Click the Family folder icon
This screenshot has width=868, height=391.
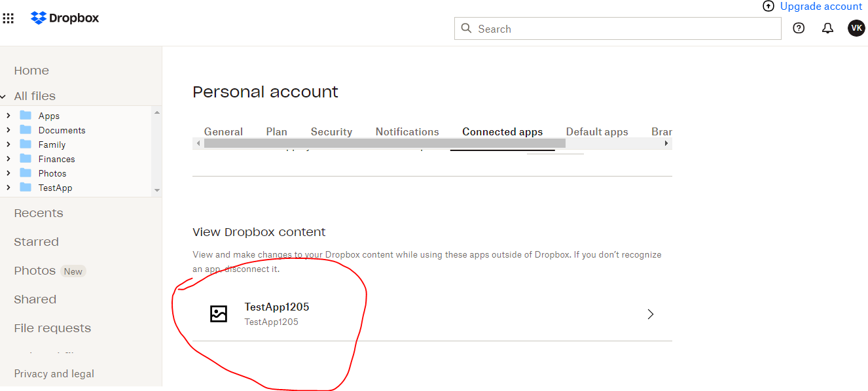click(x=26, y=144)
